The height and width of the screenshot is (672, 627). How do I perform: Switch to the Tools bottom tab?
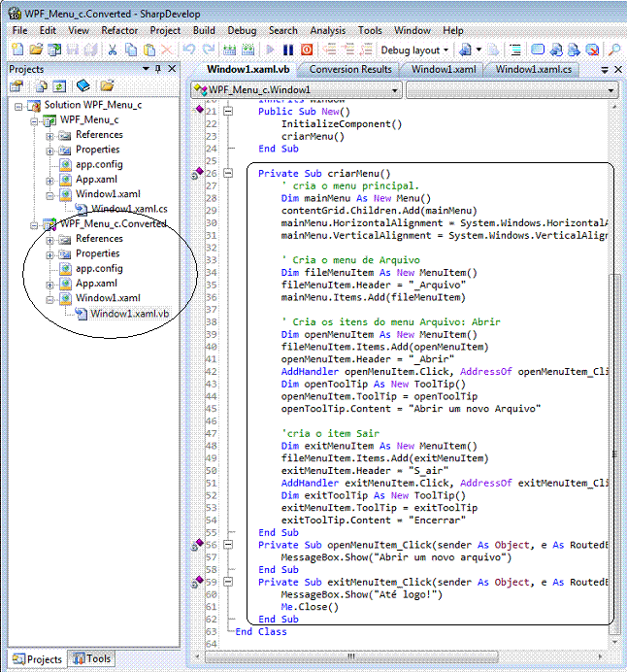91,658
